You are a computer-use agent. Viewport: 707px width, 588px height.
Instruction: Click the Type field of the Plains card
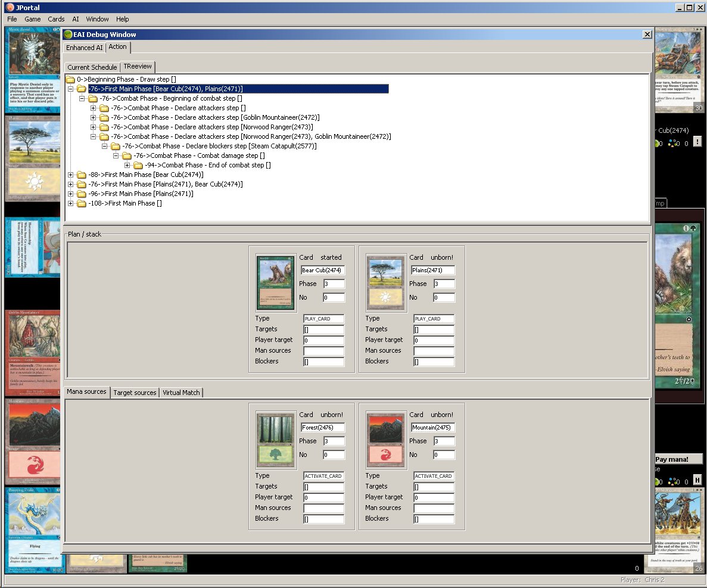[x=434, y=319]
